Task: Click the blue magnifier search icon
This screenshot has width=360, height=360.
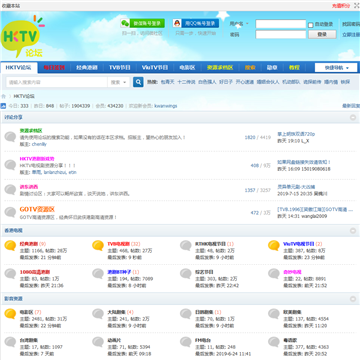Action: click(x=138, y=82)
